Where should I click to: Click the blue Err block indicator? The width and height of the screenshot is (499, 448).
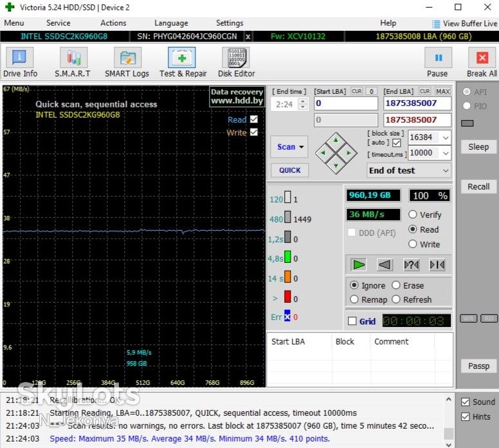pos(287,316)
